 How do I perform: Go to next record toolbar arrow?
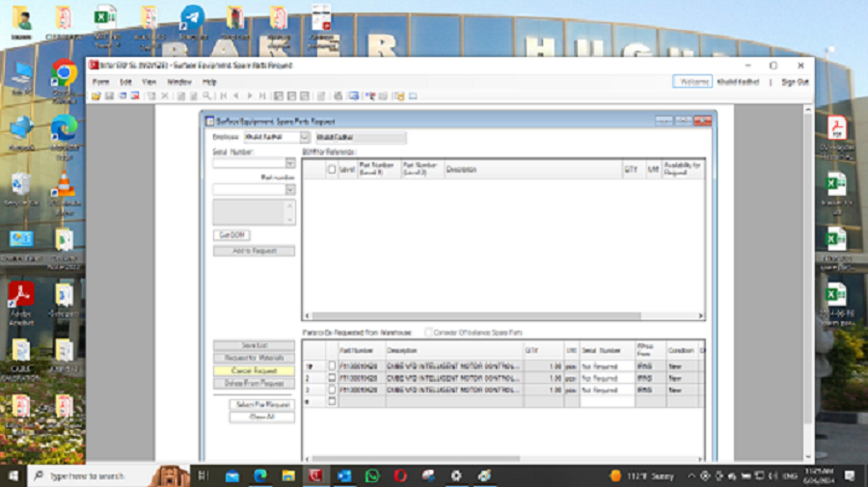(250, 96)
